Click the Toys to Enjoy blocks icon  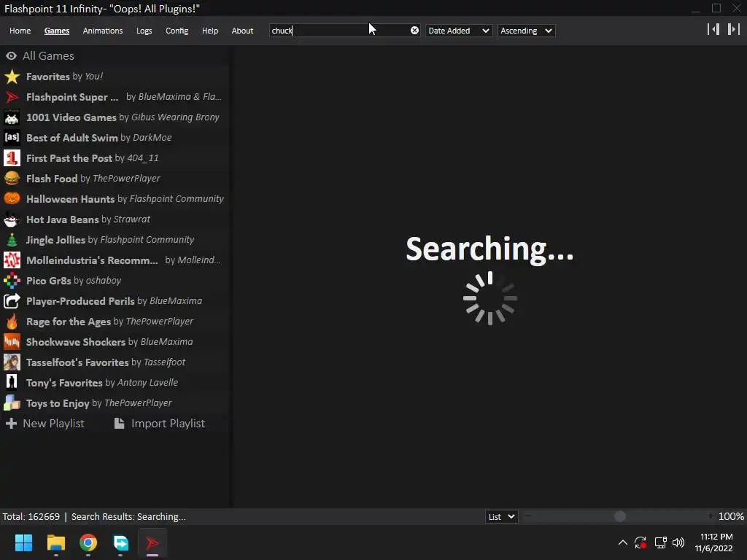coord(12,403)
